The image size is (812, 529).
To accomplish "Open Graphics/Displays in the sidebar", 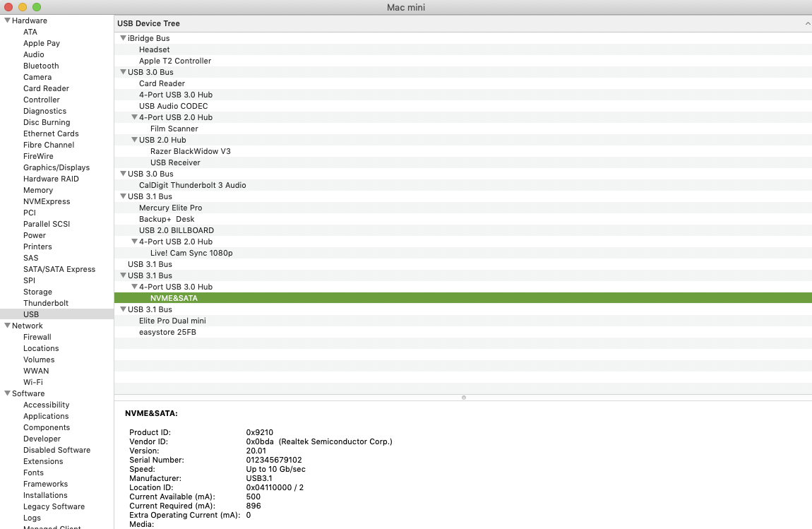I will [x=56, y=167].
